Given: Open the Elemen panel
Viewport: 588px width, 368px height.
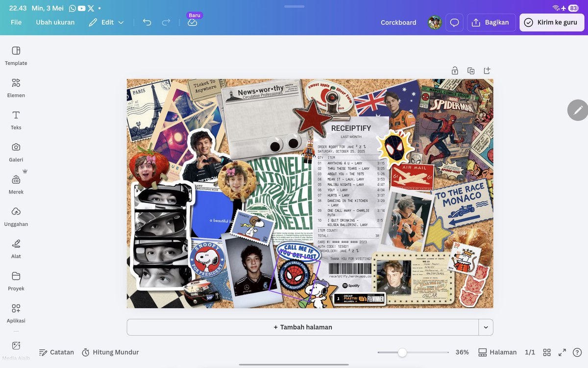Looking at the screenshot, I should click(16, 88).
